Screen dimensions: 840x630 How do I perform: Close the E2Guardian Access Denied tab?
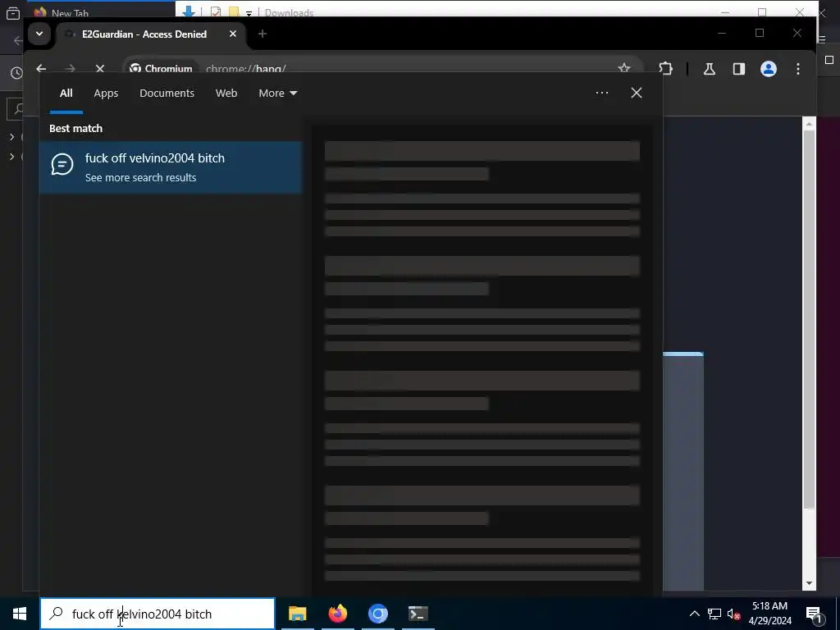point(233,34)
